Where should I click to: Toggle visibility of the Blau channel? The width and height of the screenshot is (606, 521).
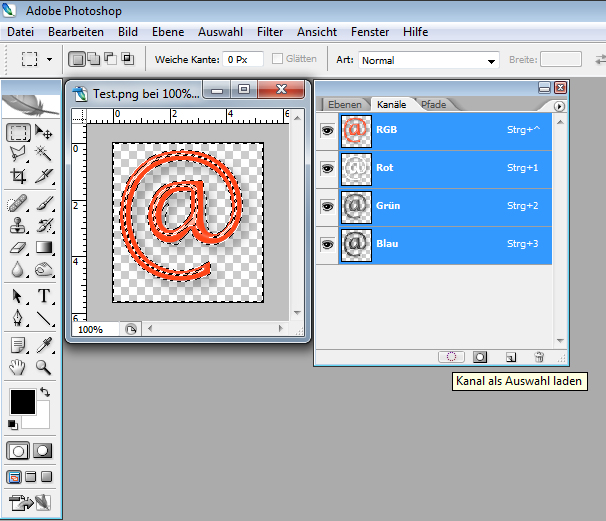[327, 245]
